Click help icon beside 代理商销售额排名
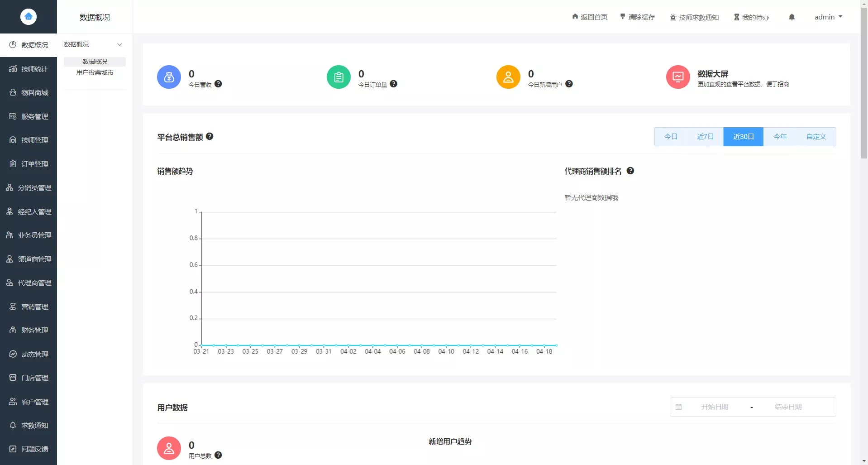 (630, 171)
